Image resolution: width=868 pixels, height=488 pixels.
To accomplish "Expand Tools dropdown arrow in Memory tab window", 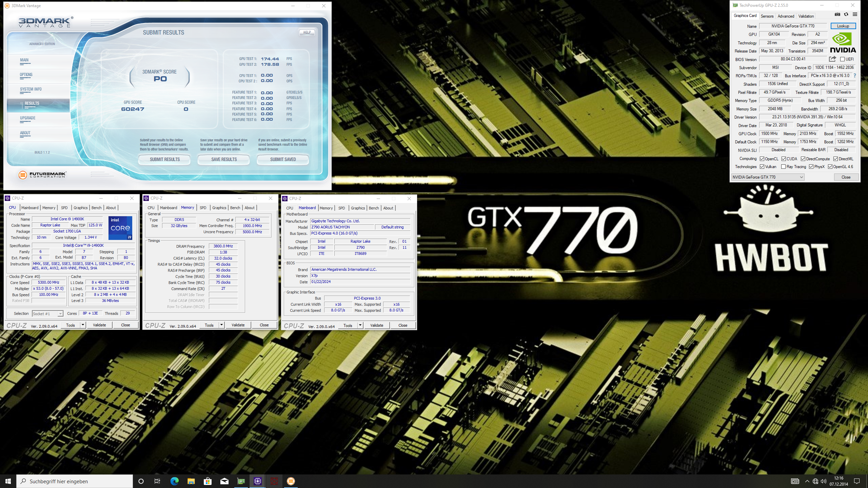I will [221, 325].
